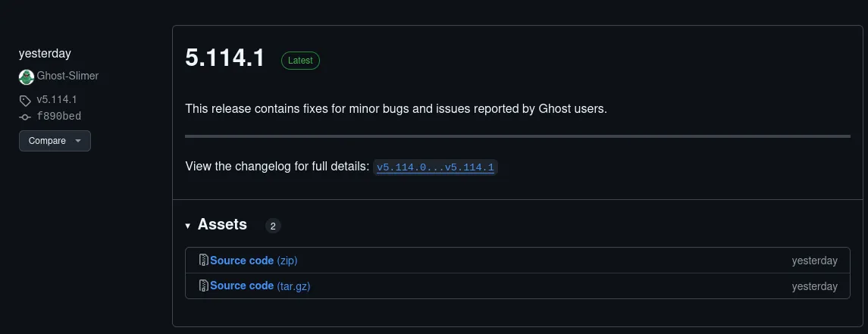Click the 'yesterday' date in the sidebar
The width and height of the screenshot is (868, 334).
point(45,54)
